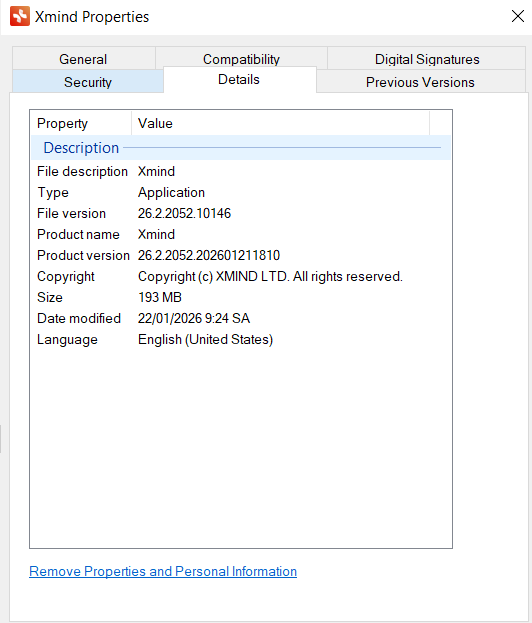Click the 22/01/2026 9:24 SA value

[194, 318]
